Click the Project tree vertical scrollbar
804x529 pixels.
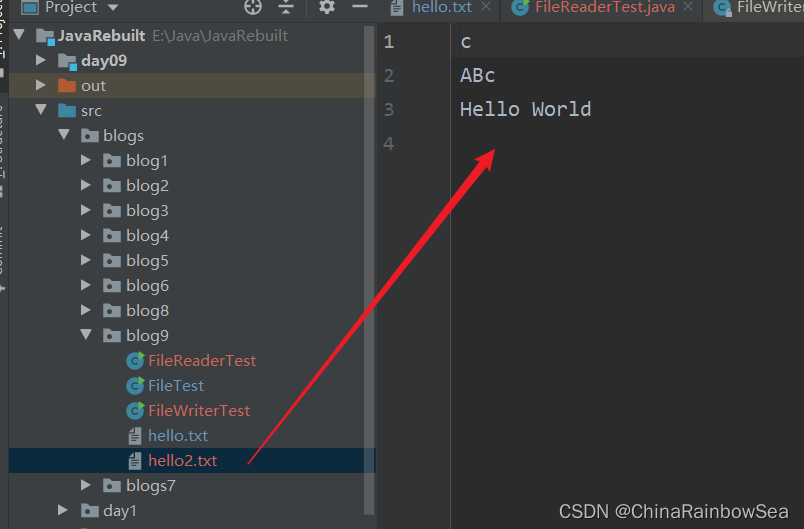tap(369, 269)
